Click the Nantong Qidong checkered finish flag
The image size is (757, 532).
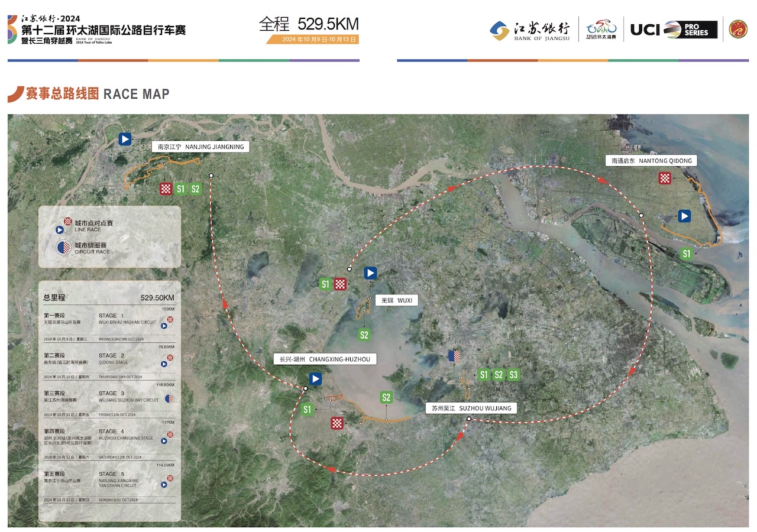click(665, 178)
